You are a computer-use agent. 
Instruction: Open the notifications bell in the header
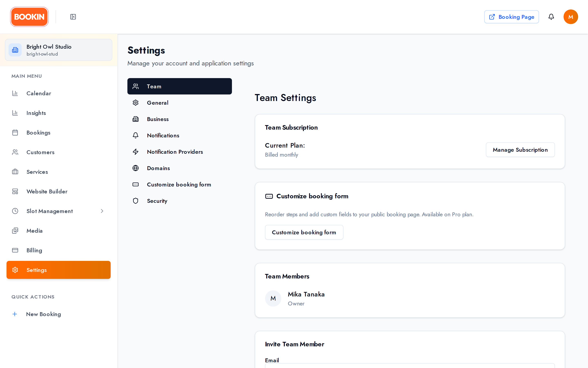551,17
